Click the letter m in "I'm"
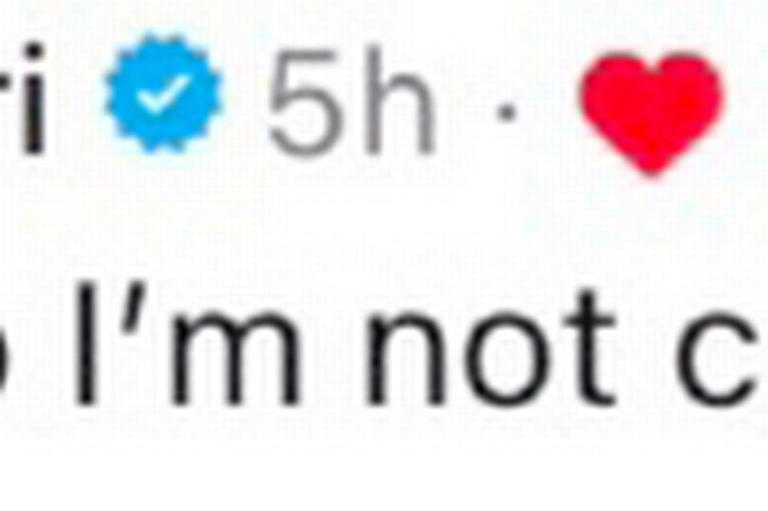 236,359
